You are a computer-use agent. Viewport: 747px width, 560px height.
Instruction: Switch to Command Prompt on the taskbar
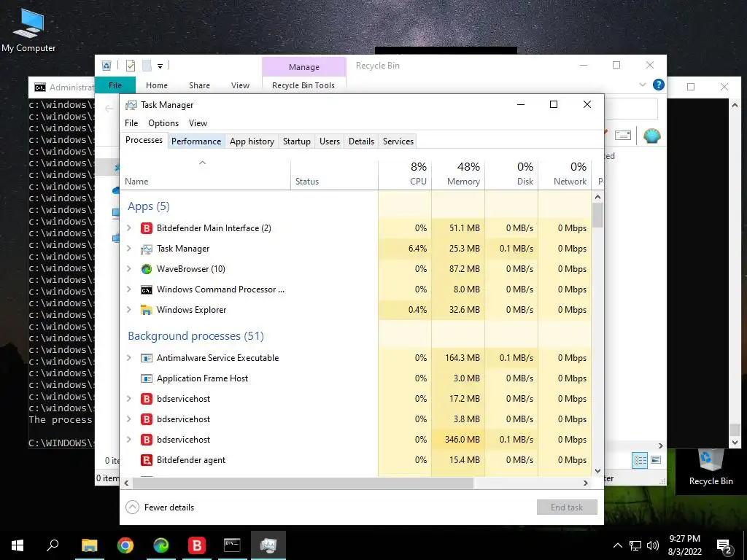232,545
